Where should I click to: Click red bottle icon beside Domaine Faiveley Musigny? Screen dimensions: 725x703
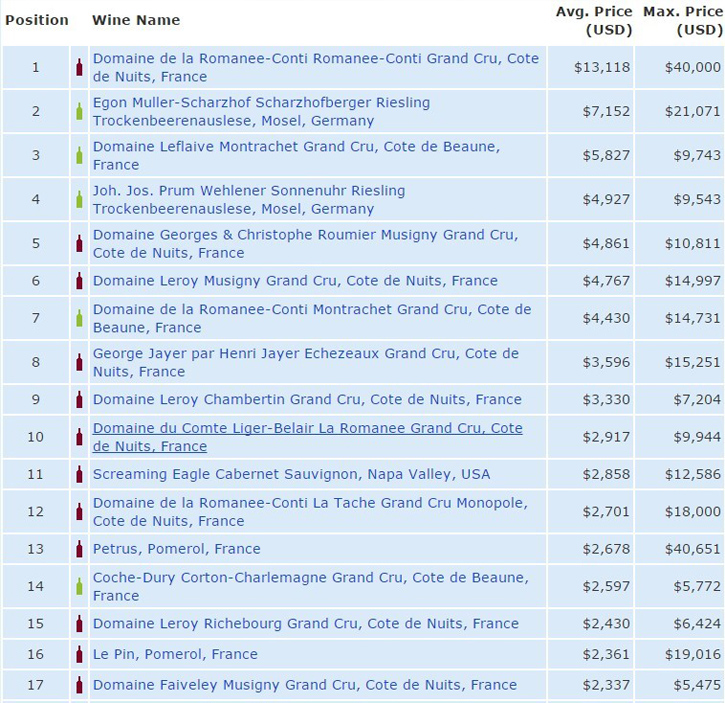pos(79,685)
